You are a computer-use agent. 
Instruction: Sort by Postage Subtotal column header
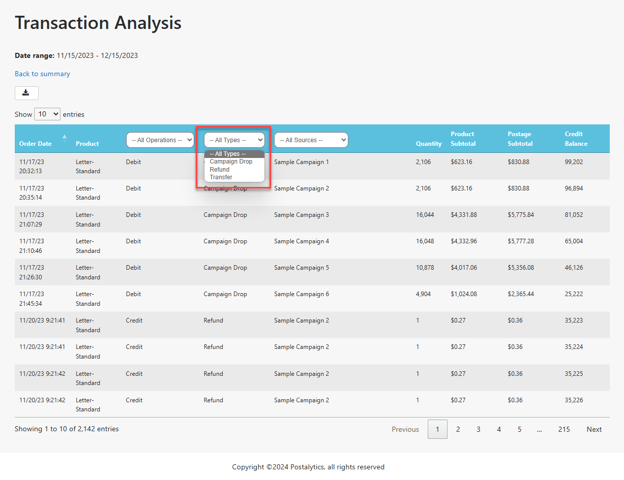520,139
